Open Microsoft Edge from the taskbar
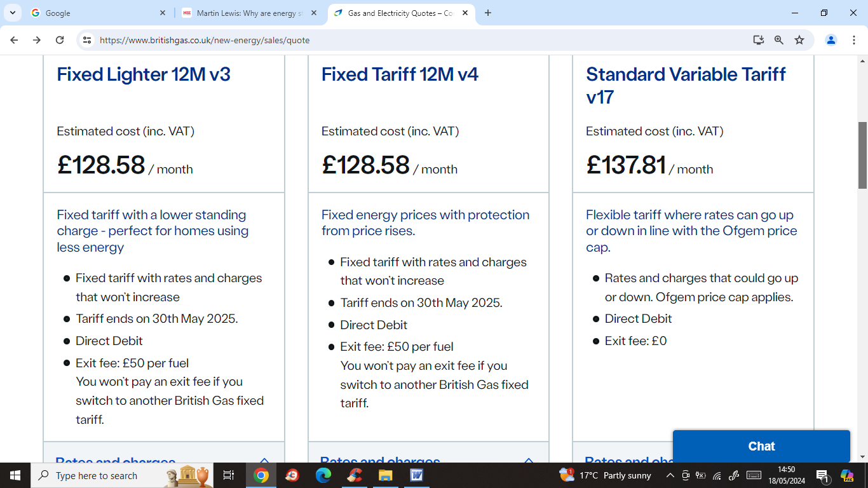The height and width of the screenshot is (488, 868). pos(323,475)
